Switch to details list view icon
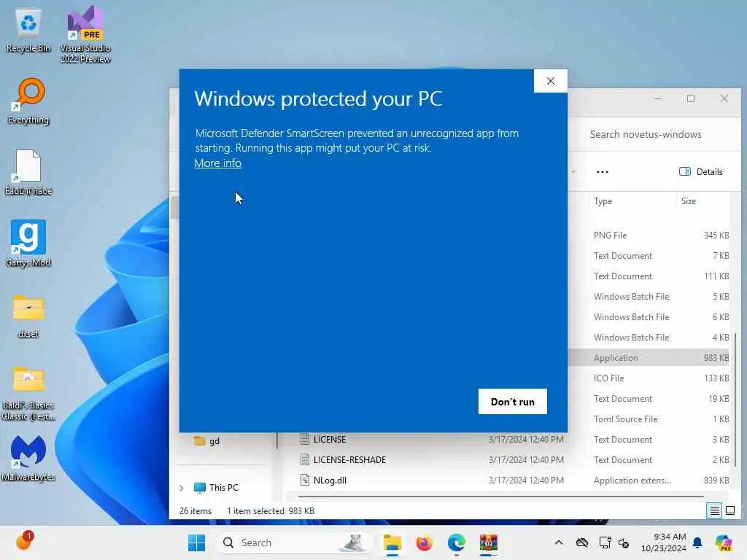 (715, 511)
